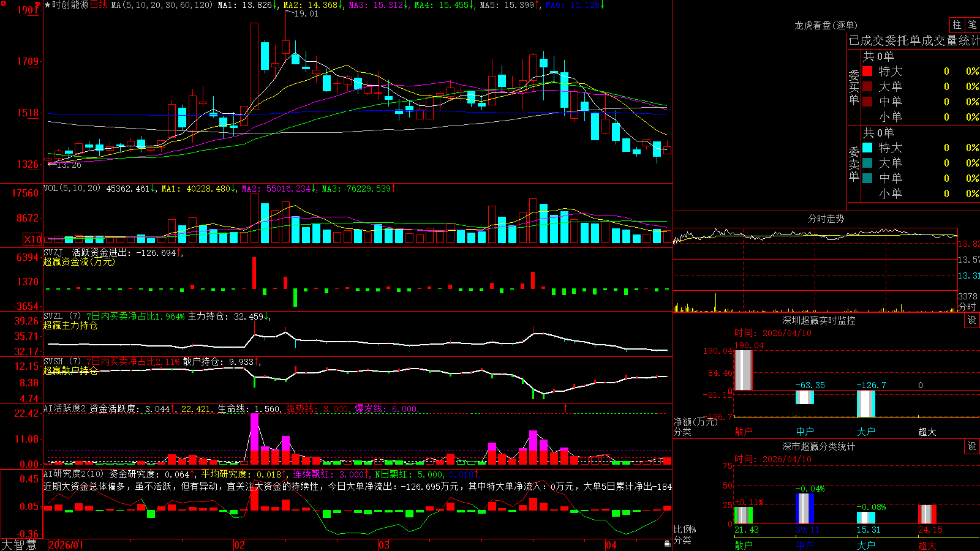This screenshot has height=551, width=980.
Task: Click the 委卖单 vertical section label
Action: [x=854, y=163]
